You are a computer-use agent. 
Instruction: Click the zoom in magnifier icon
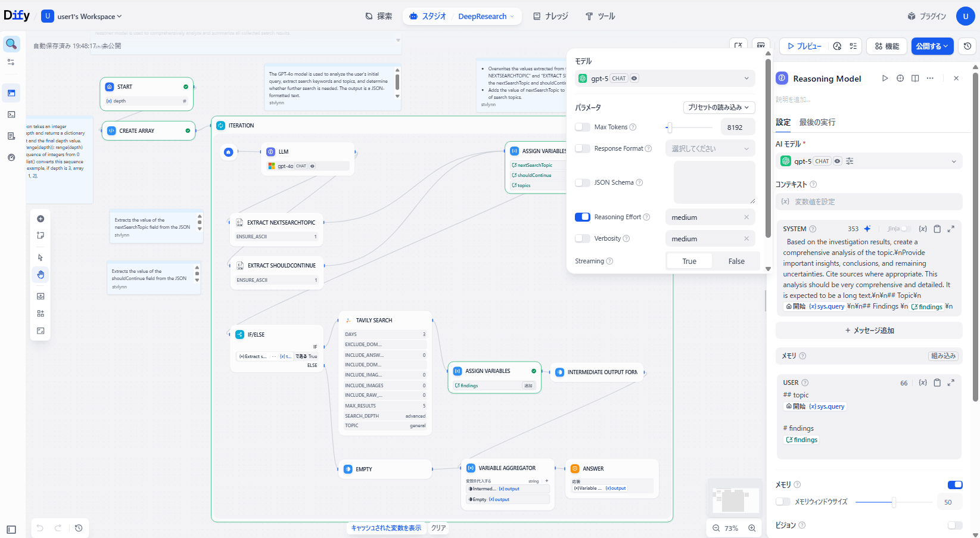(752, 528)
